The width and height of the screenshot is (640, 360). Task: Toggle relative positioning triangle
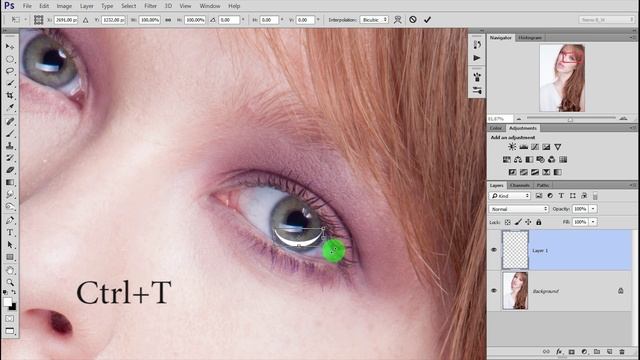(85, 20)
